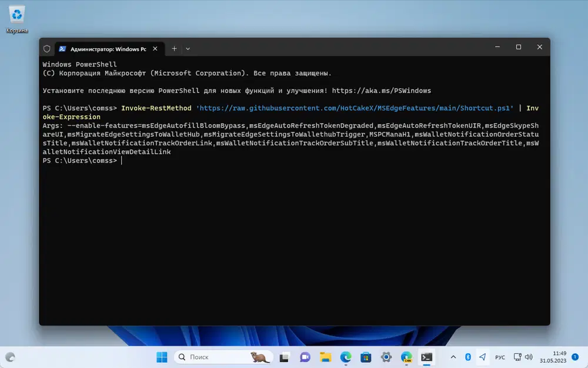The height and width of the screenshot is (368, 588).
Task: Select the Администратор: Windows PowerShell tab
Action: coord(109,49)
